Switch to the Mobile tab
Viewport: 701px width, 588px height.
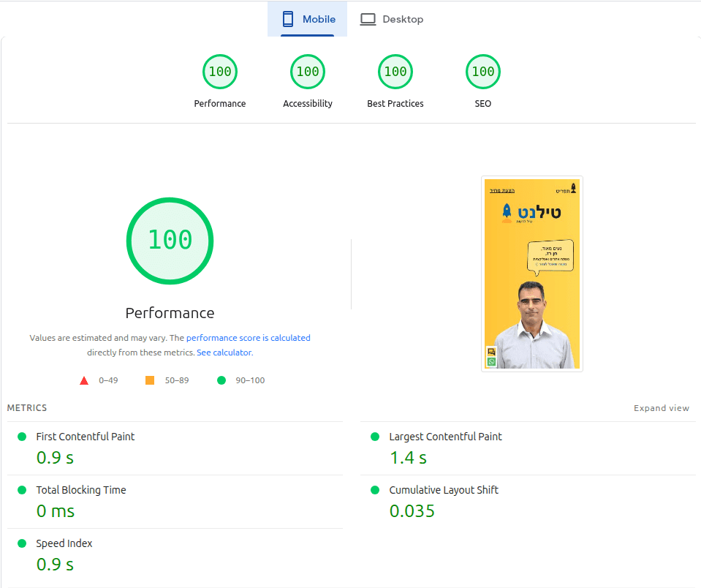click(x=307, y=19)
